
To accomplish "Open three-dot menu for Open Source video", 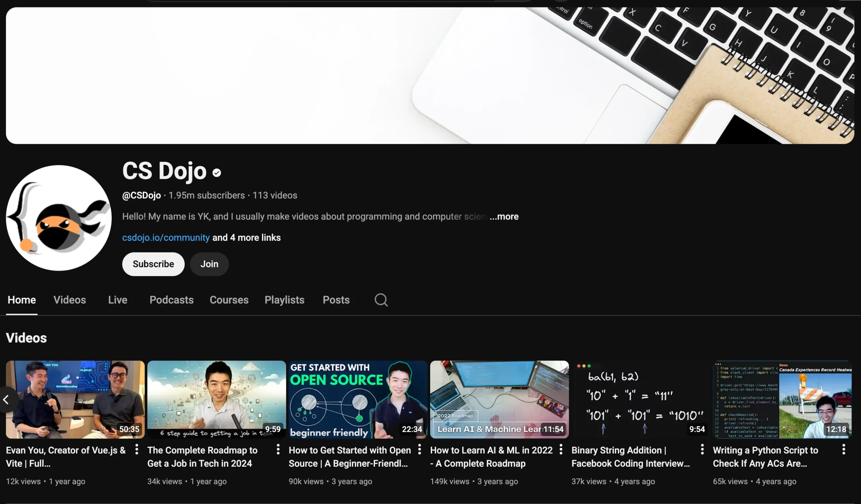I will 419,450.
